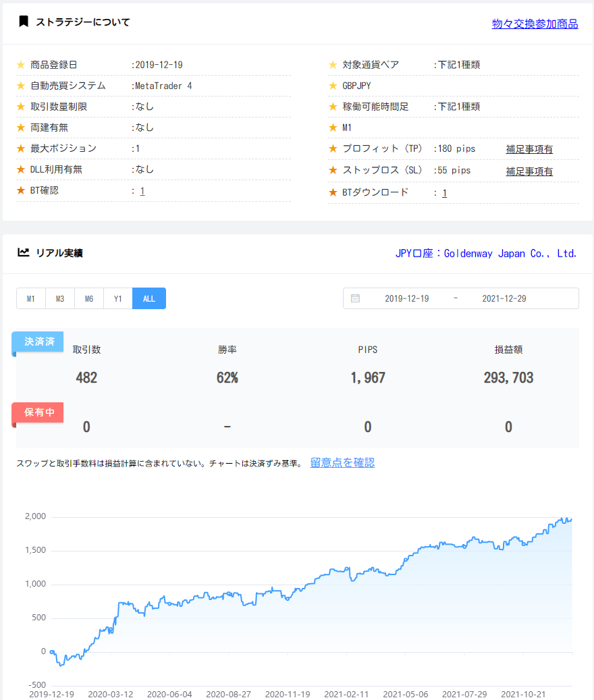Click the 留意点を確認 link
594x700 pixels.
(342, 462)
